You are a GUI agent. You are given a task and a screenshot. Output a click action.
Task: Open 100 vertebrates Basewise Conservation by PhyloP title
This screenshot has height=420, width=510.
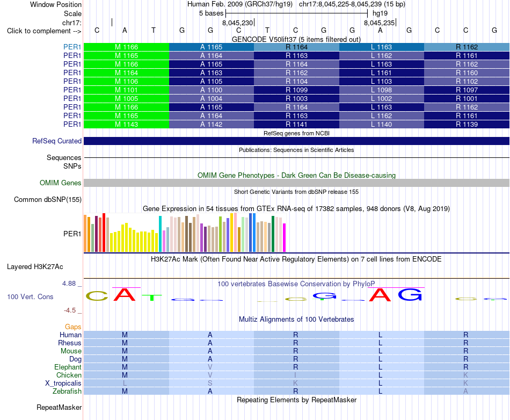[x=296, y=284]
